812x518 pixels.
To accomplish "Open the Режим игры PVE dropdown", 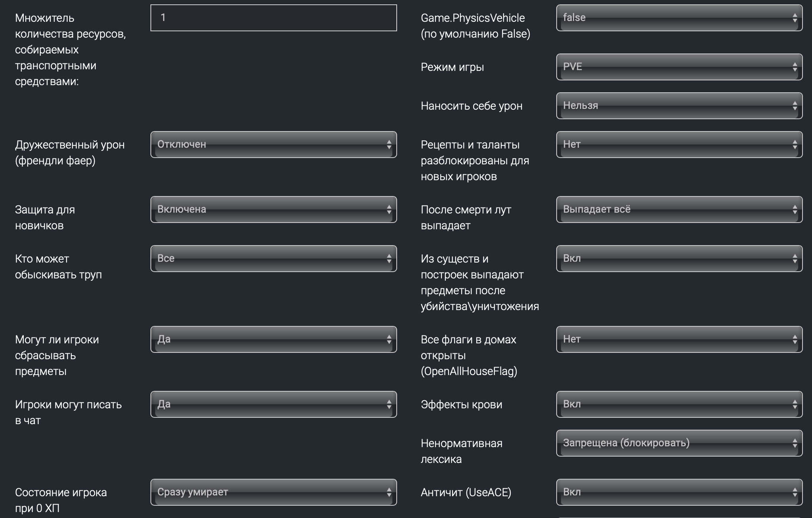I will [679, 67].
